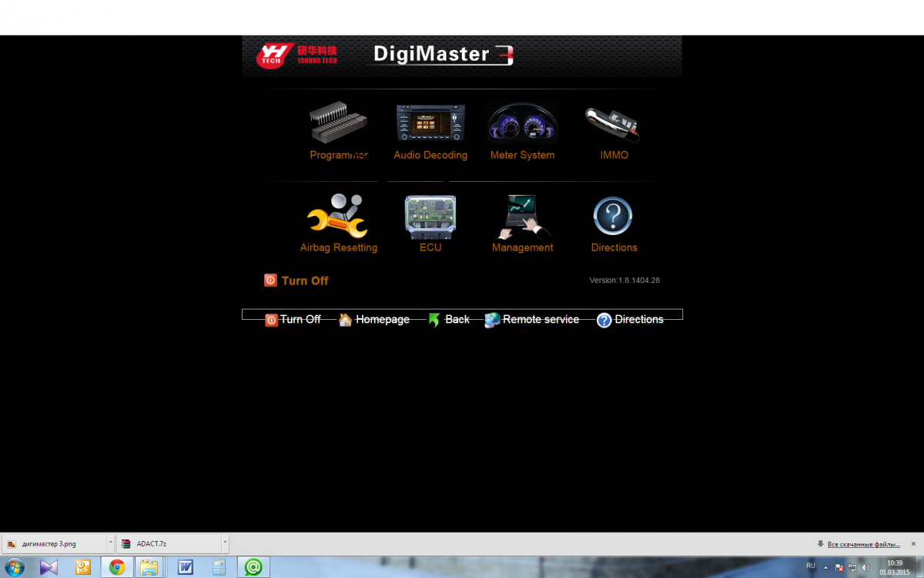Open the green @ Mail agent taskbar icon
This screenshot has width=924, height=578.
point(253,567)
